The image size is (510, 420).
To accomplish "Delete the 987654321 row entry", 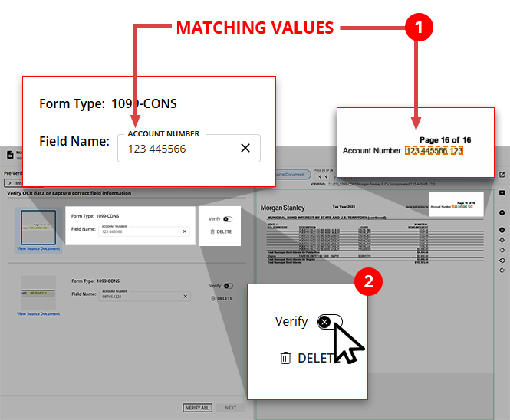I will point(222,298).
